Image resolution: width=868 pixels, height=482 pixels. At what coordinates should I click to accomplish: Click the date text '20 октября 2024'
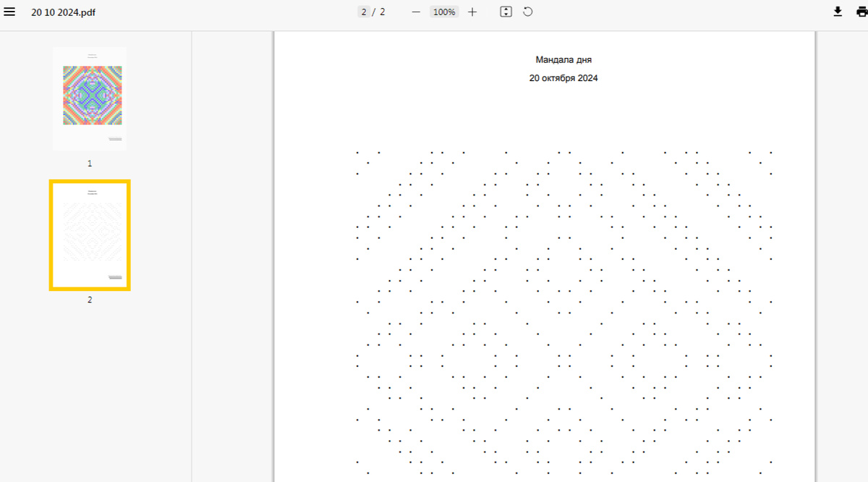click(x=563, y=78)
